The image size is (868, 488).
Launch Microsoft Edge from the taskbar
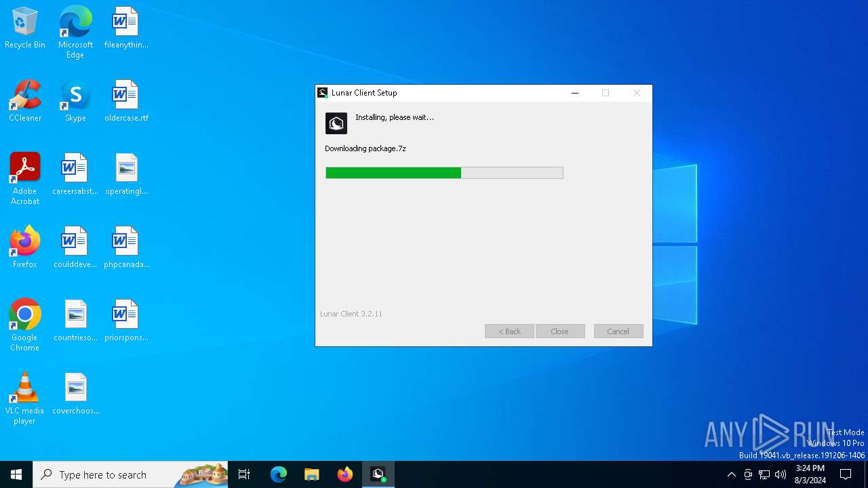(279, 474)
